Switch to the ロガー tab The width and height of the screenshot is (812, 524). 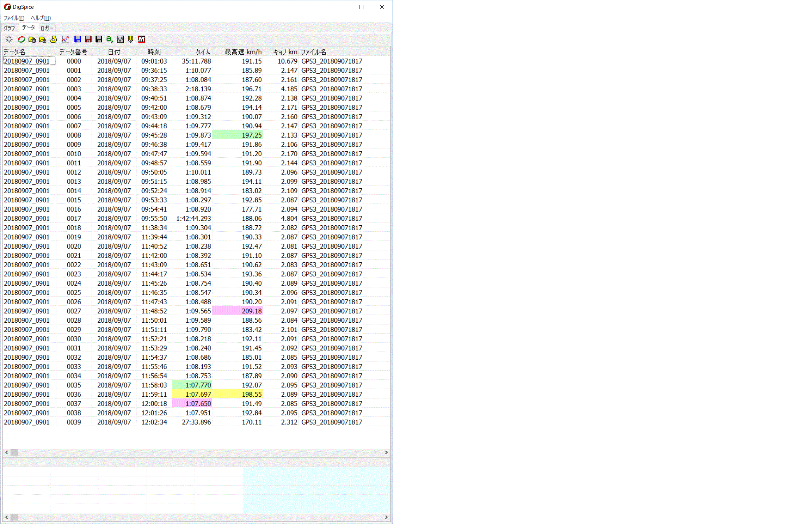pos(47,28)
